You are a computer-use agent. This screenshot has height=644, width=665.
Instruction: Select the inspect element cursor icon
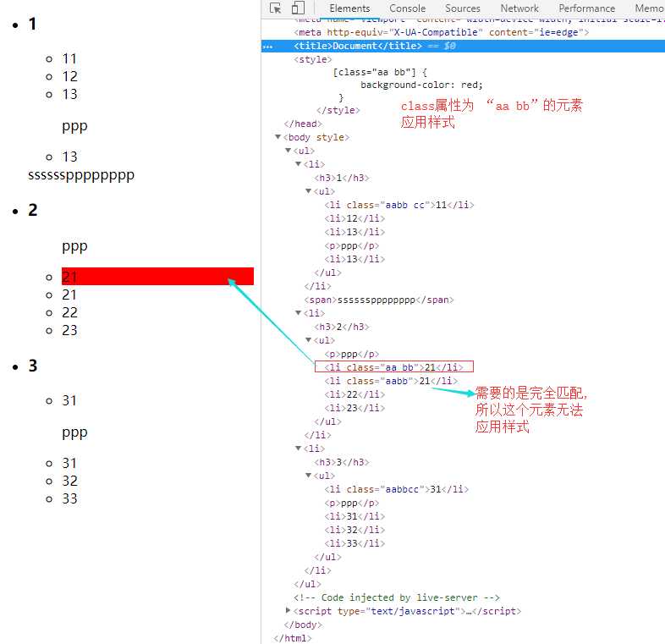(x=275, y=8)
